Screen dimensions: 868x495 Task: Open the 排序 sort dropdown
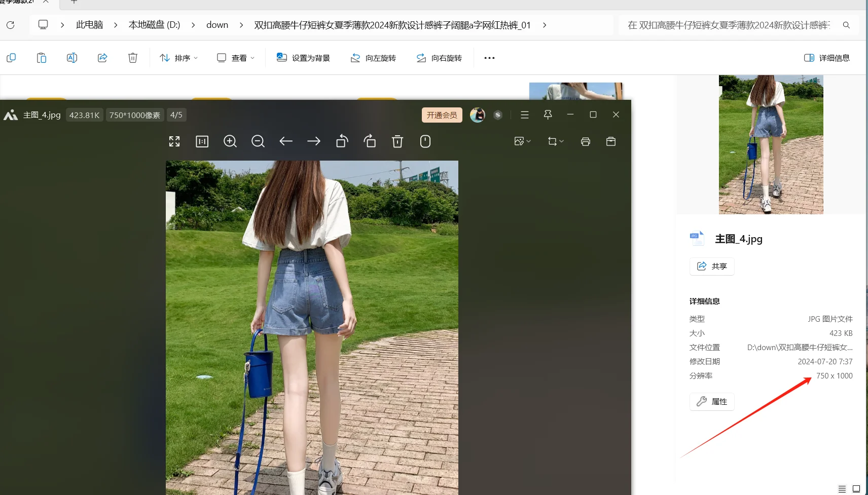tap(178, 57)
